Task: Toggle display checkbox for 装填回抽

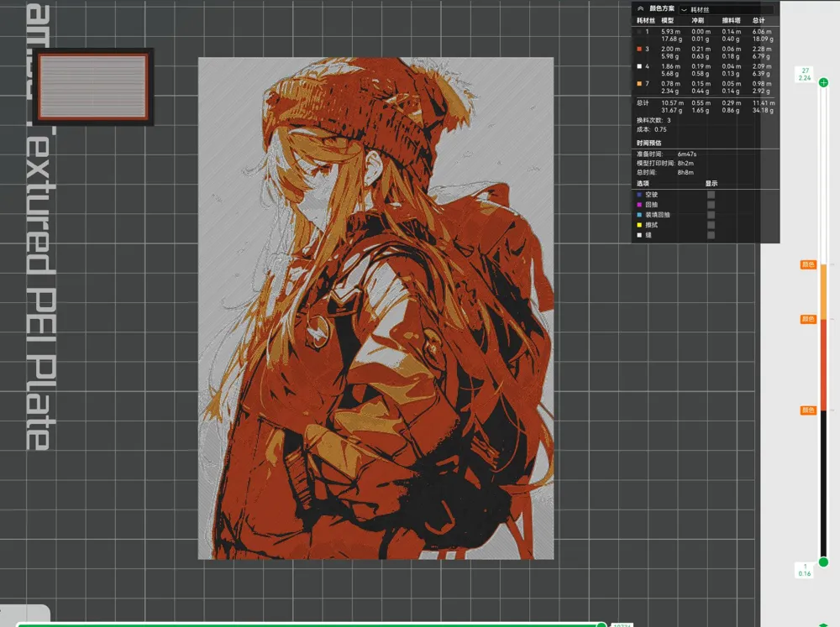Action: tap(711, 215)
